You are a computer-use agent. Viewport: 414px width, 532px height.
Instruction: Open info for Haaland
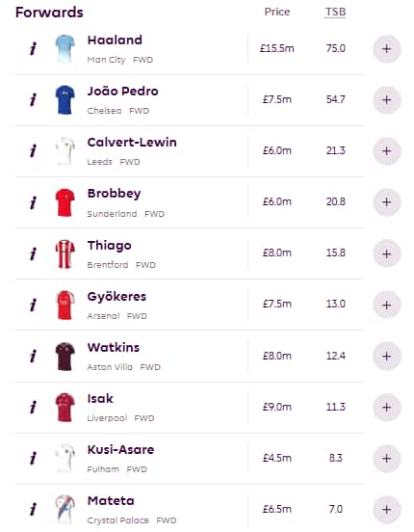[x=33, y=49]
